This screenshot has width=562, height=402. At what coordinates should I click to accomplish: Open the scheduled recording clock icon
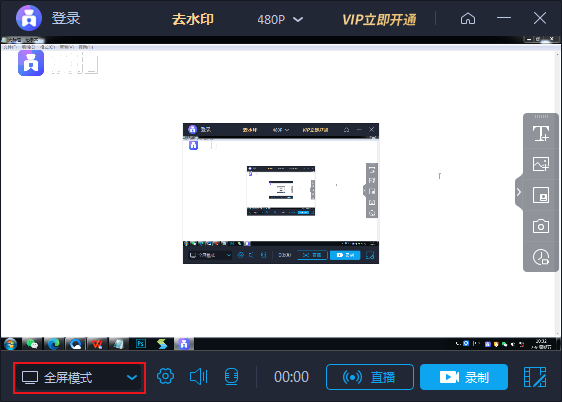pos(540,257)
